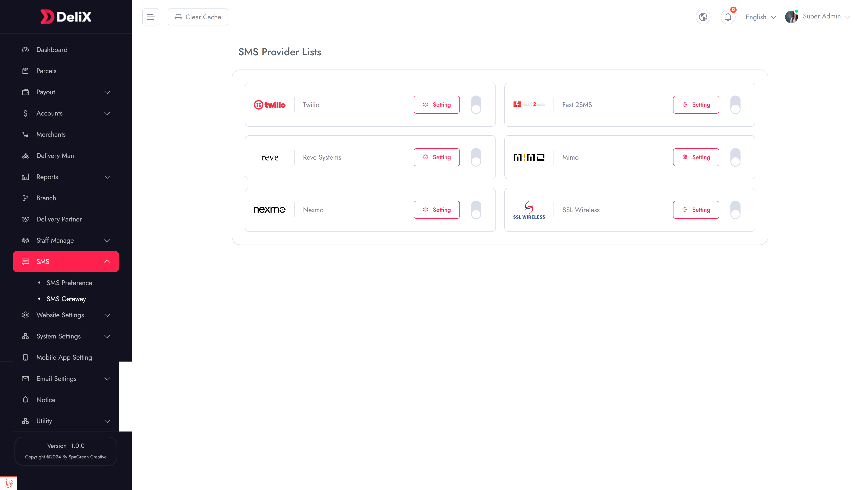Enable the Reve Systems toggle
868x490 pixels.
pos(476,157)
